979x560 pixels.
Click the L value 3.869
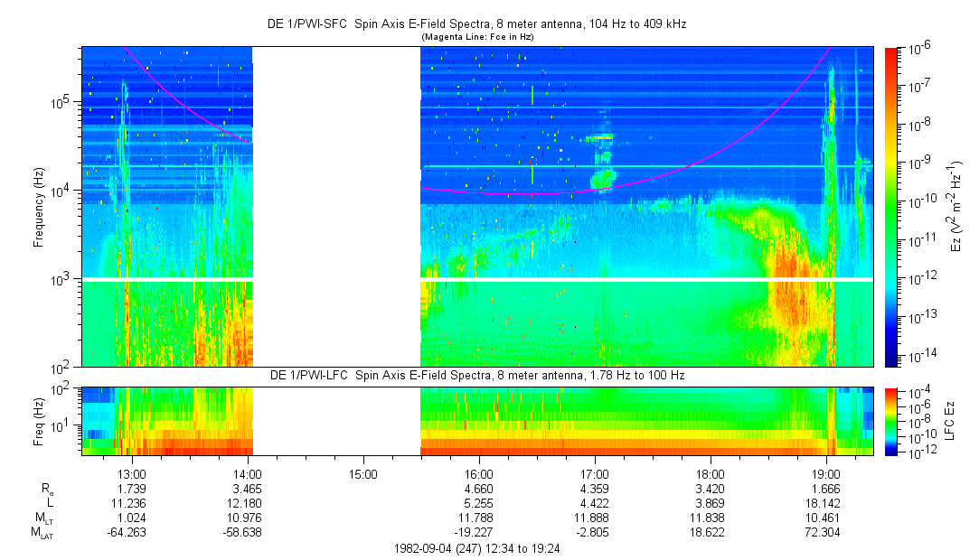(x=710, y=503)
